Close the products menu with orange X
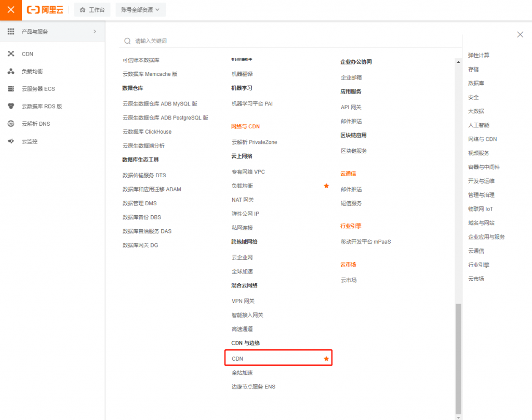The image size is (532, 420). pyautogui.click(x=11, y=10)
